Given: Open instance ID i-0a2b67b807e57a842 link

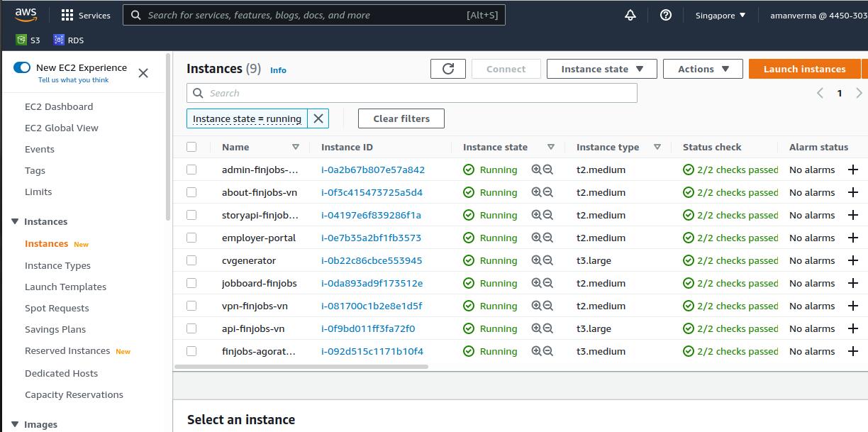Looking at the screenshot, I should [373, 170].
